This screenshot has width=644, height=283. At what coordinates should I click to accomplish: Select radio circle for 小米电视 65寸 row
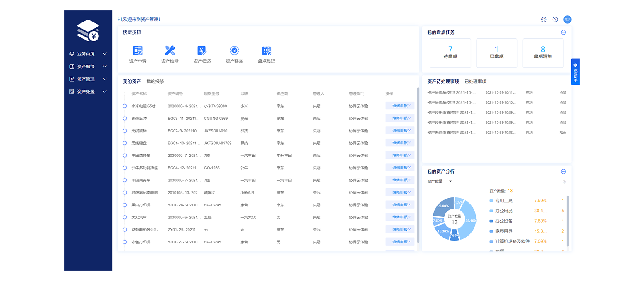coord(125,106)
